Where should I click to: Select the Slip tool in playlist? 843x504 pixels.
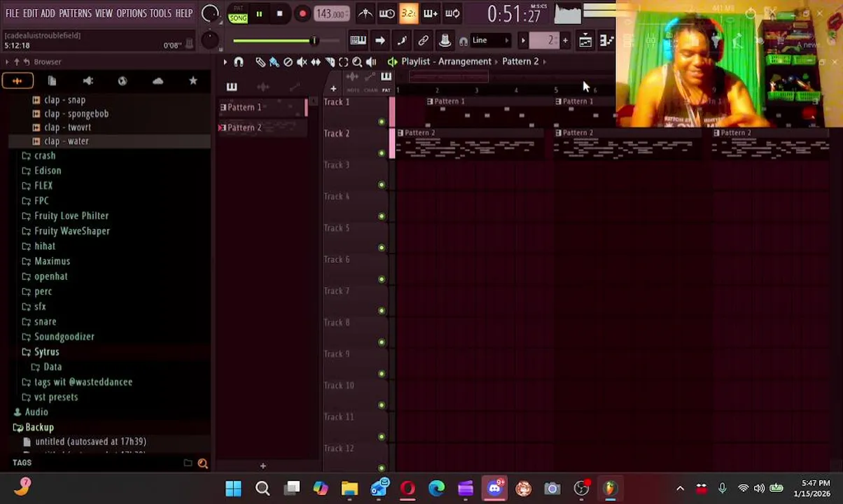click(x=316, y=62)
